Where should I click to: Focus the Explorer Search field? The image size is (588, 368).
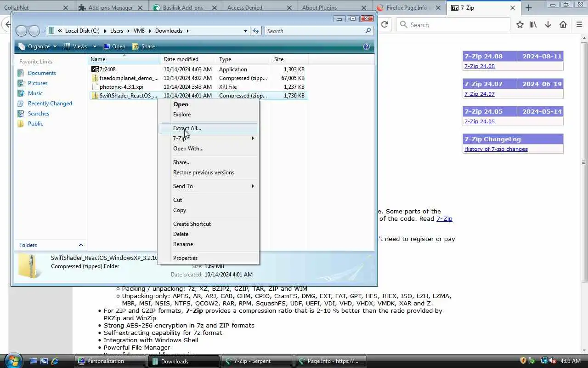[x=315, y=31]
